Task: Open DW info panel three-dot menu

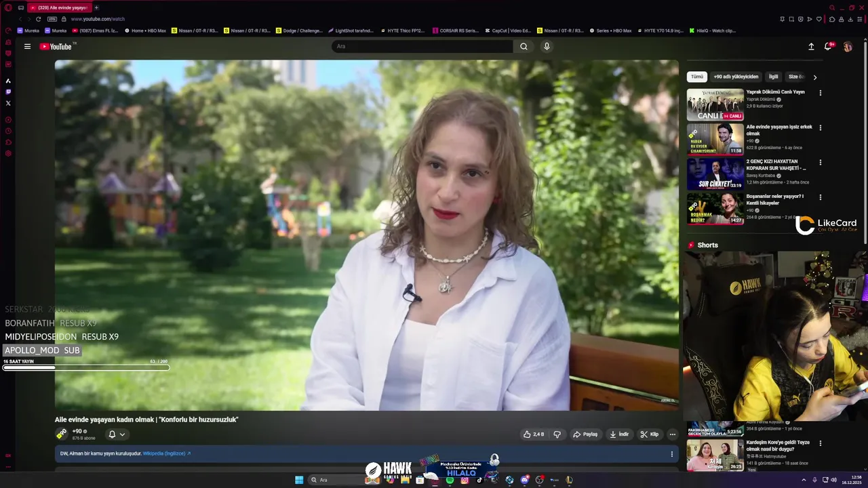Action: coord(672,454)
